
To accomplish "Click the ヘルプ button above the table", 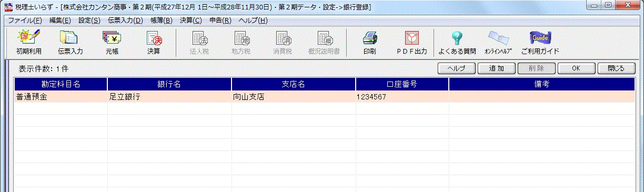I will [x=457, y=68].
